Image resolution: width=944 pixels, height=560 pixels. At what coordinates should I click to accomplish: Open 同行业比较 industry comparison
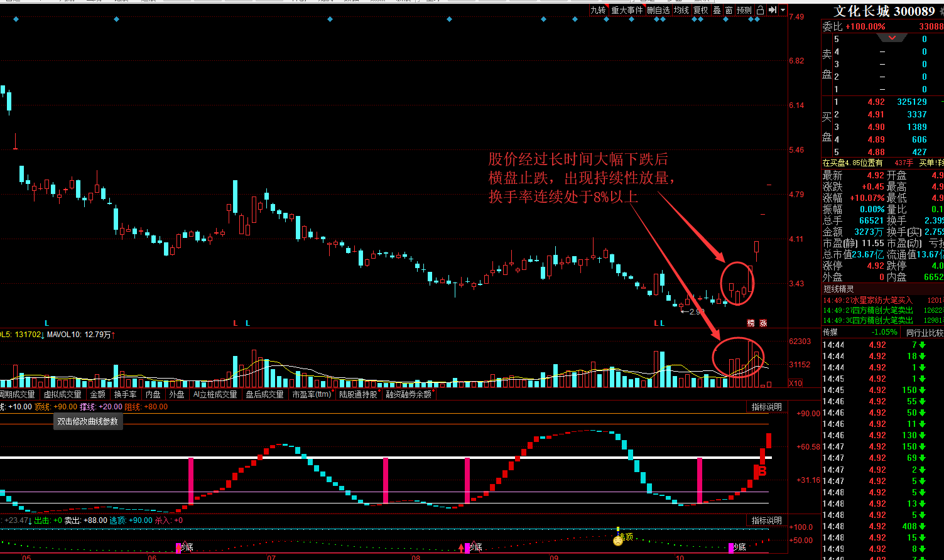925,332
